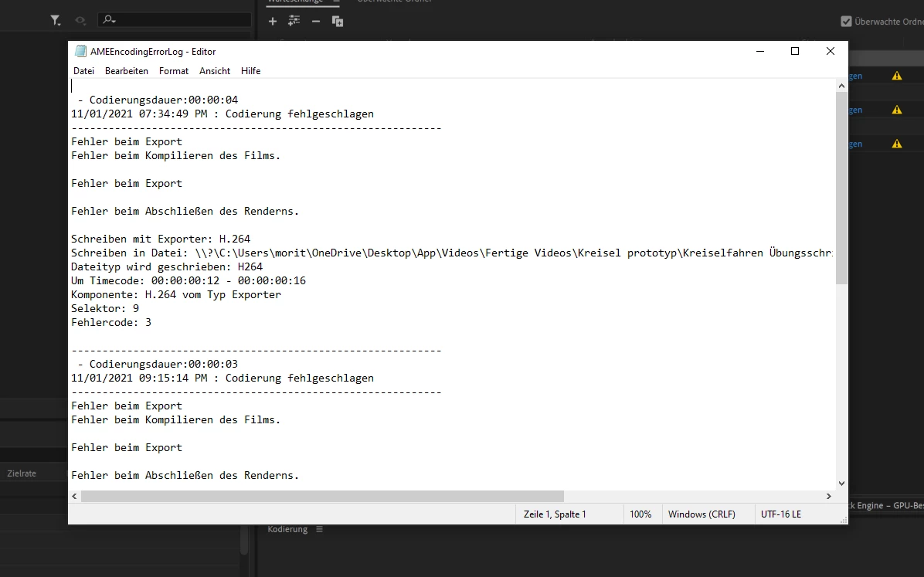This screenshot has width=924, height=577.
Task: Click the topmost yellow warning icon in the queue
Action: [897, 76]
